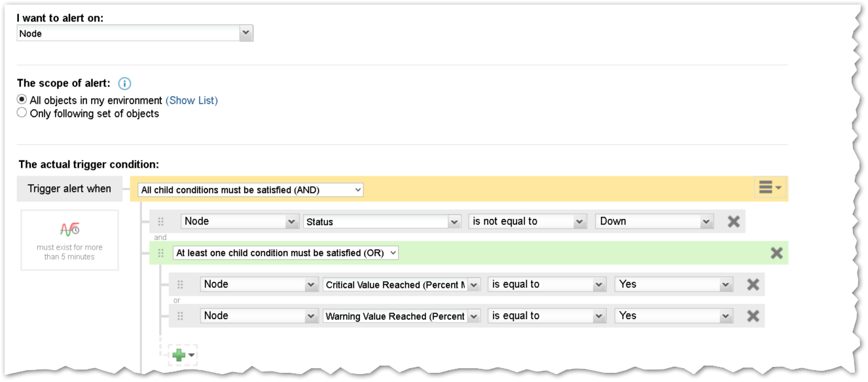Click the Show List link
The height and width of the screenshot is (382, 868).
[x=192, y=100]
